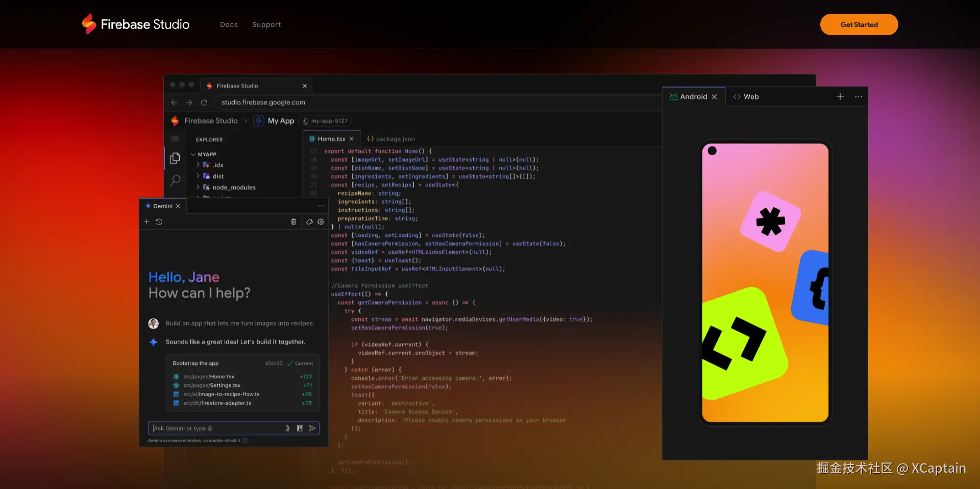Click the Get Started button
980x489 pixels.
pyautogui.click(x=859, y=25)
